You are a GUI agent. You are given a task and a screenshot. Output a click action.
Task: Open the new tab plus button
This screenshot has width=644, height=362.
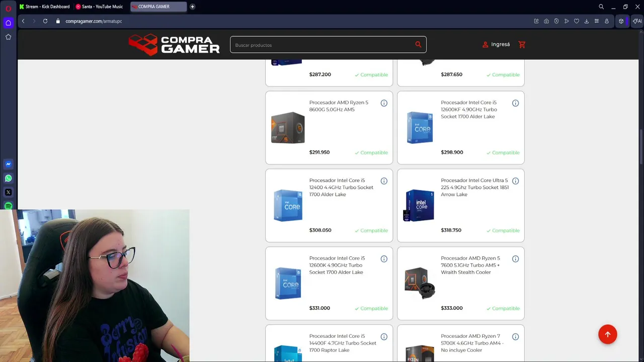tap(192, 7)
